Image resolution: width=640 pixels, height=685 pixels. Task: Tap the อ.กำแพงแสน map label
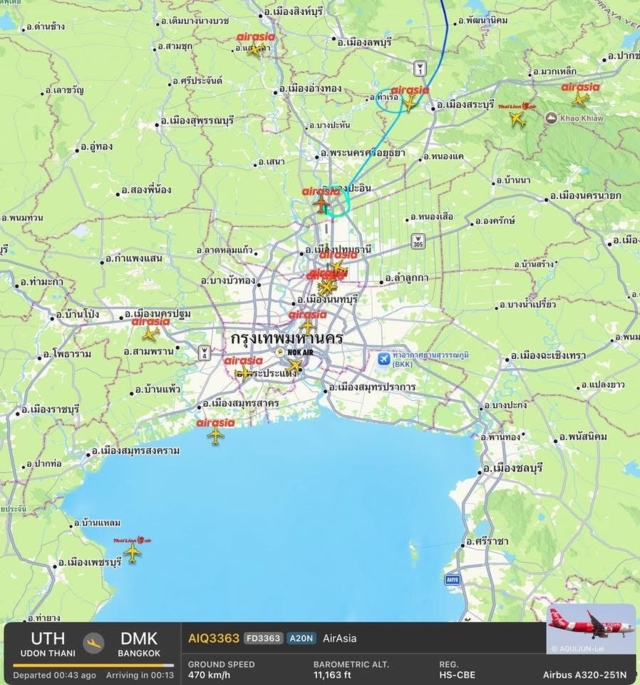click(x=134, y=259)
